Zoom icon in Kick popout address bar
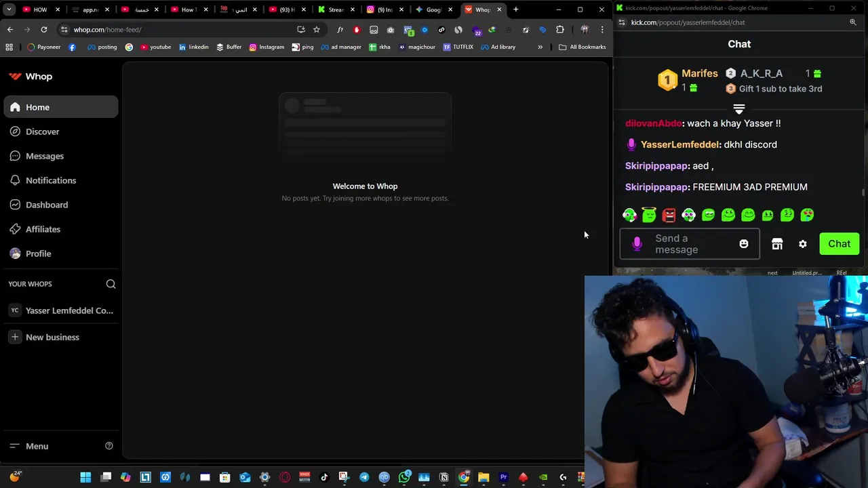This screenshot has height=488, width=868. (853, 22)
